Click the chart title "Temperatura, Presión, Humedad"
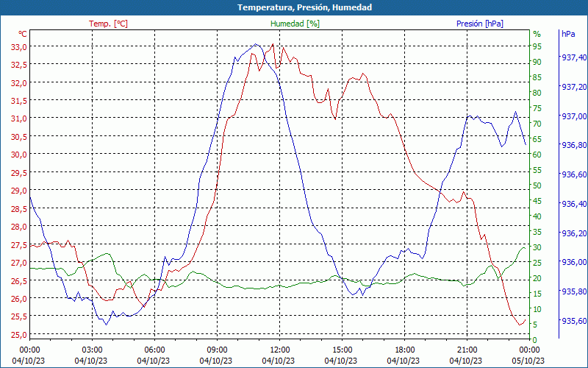 click(x=304, y=7)
